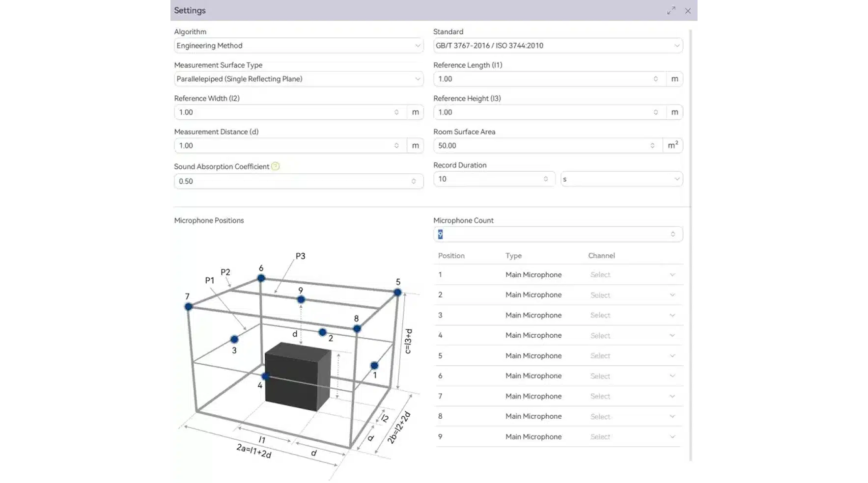
Task: Select channel for microphone position 2
Action: pyautogui.click(x=633, y=295)
